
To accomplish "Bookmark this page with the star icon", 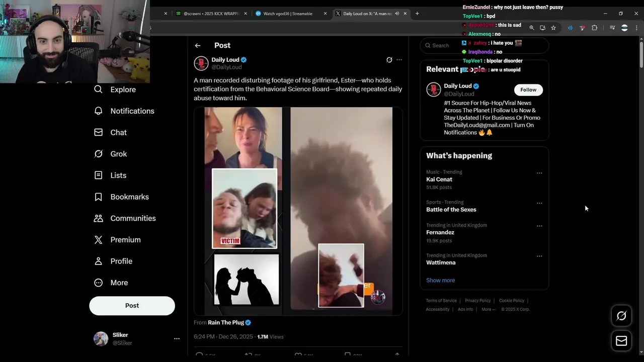I will coord(553,28).
